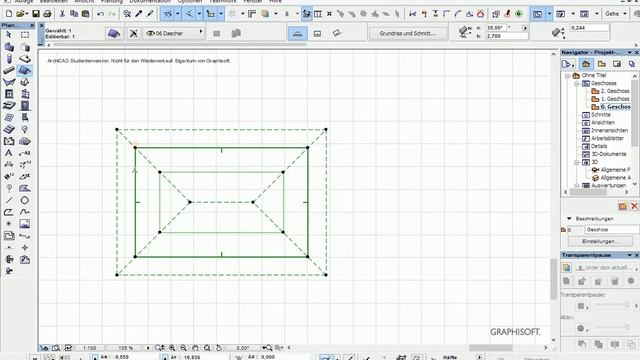640x360 pixels.
Task: Select the Marquee tool
Action: 24,35
